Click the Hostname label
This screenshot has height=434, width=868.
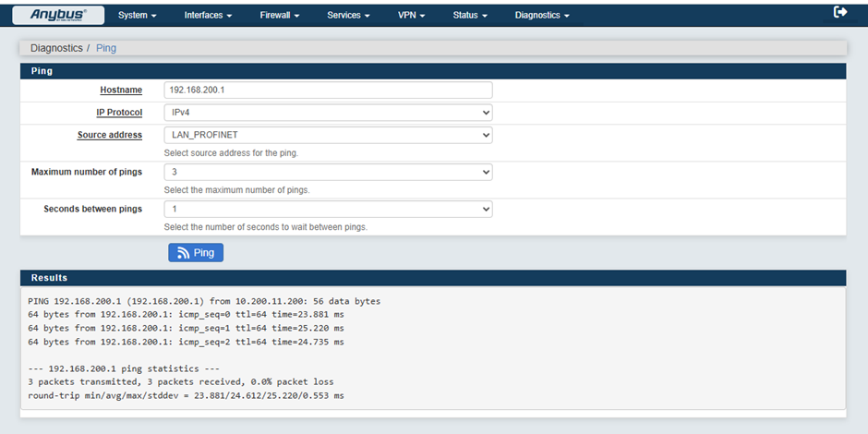(121, 90)
